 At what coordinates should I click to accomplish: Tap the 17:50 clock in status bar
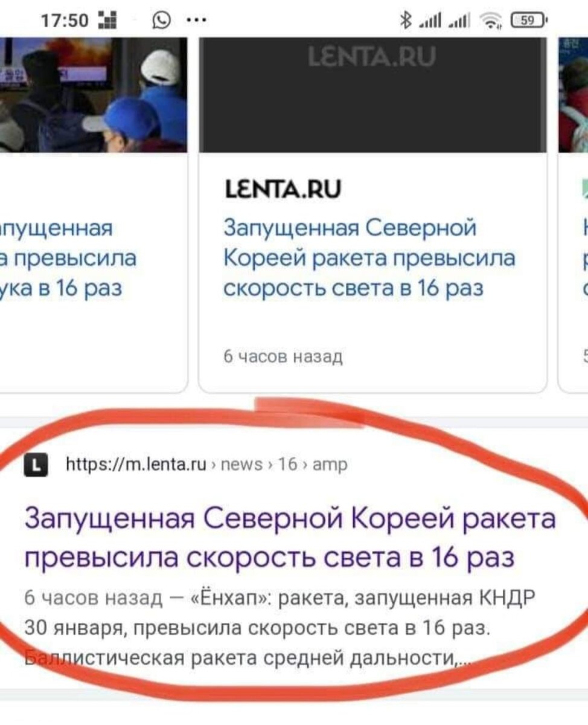point(65,21)
